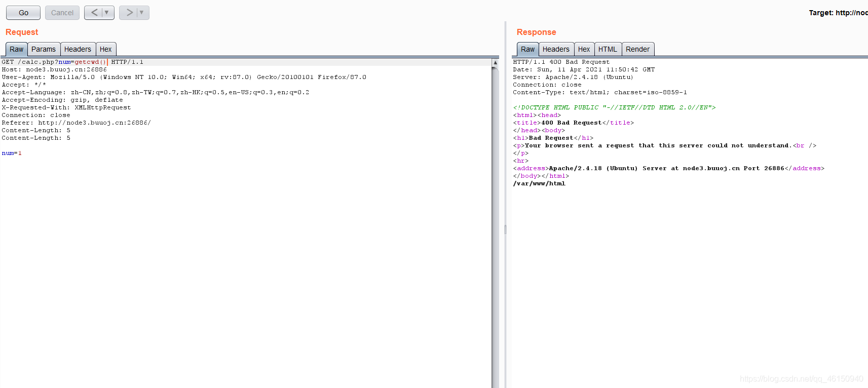
Task: Click the /var/www/html output line
Action: [x=539, y=183]
